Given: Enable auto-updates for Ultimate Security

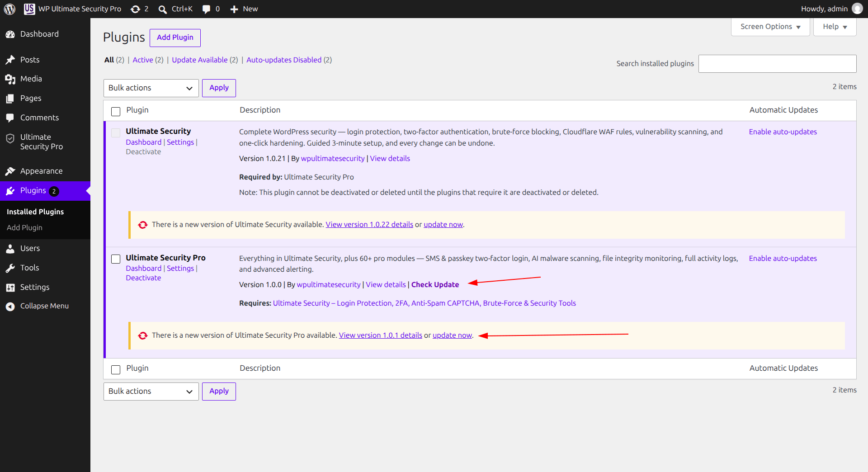Looking at the screenshot, I should pyautogui.click(x=783, y=132).
